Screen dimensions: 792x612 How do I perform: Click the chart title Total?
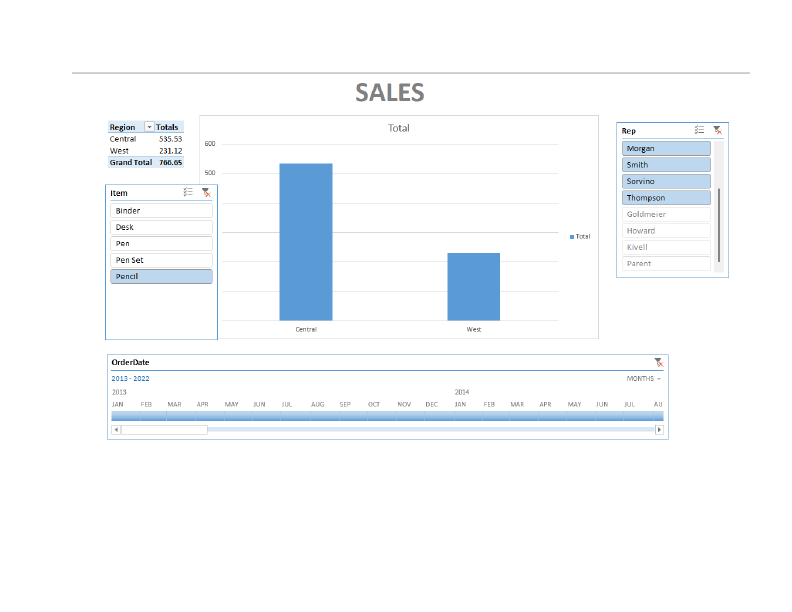[x=399, y=128]
